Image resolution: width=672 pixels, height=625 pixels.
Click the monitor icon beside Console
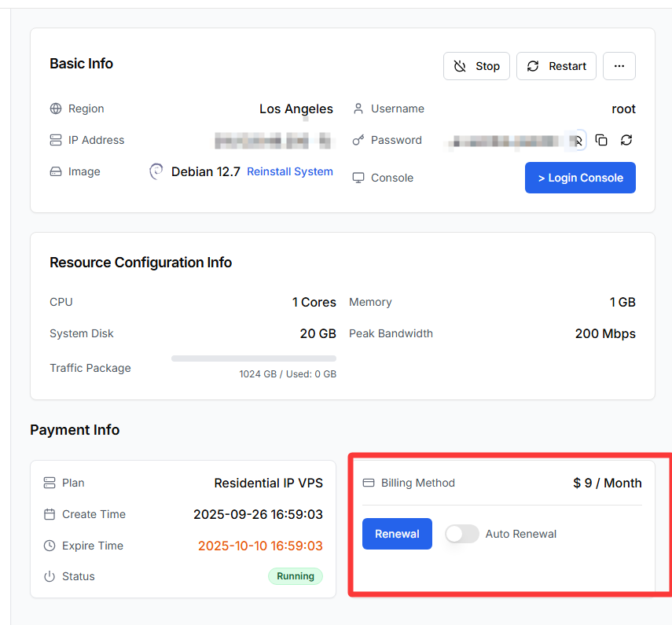tap(358, 178)
